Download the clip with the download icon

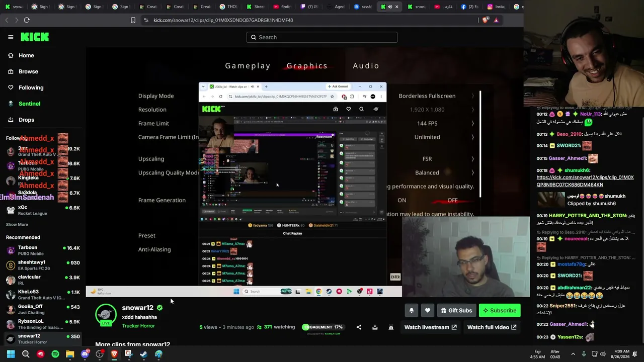click(375, 327)
